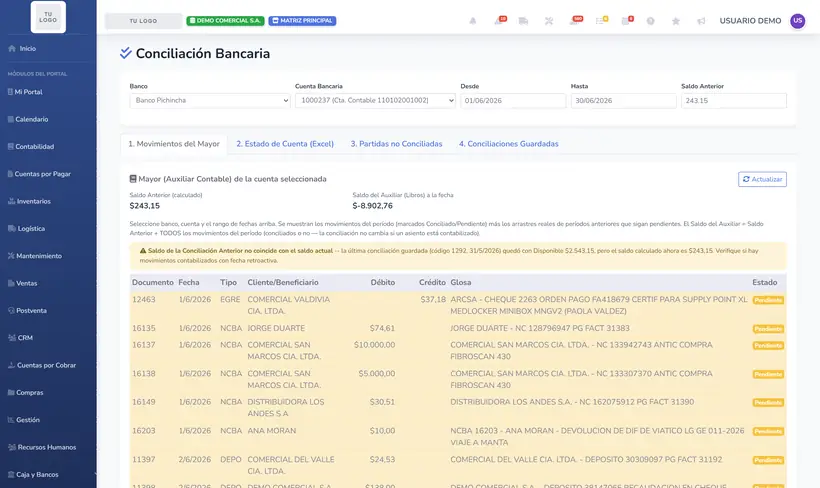The height and width of the screenshot is (488, 820).
Task: Open Cuentas por Cobrar module
Action: point(42,365)
